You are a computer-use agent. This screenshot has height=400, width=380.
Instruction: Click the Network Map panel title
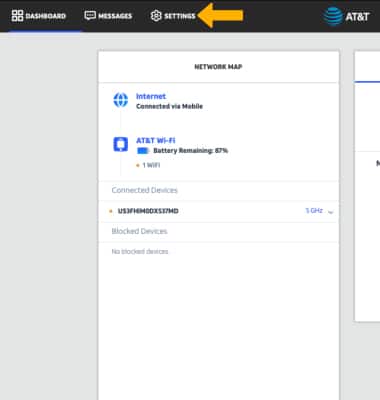pos(218,67)
